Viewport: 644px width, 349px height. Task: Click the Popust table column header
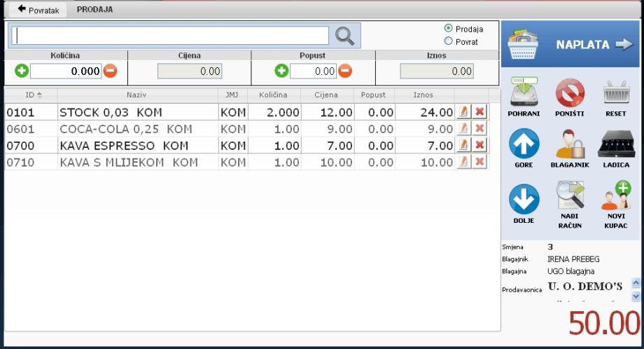373,95
